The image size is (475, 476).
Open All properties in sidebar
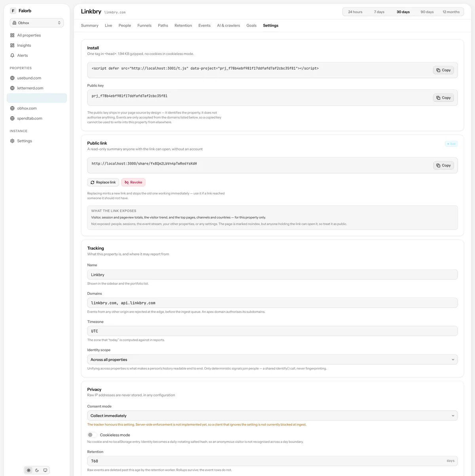[37, 35]
